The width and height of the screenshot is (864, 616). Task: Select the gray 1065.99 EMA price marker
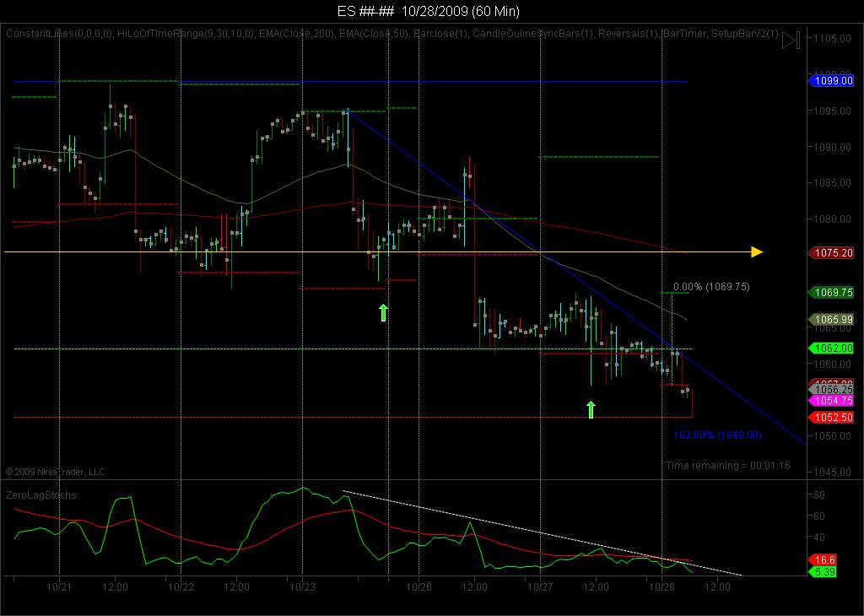pyautogui.click(x=831, y=320)
